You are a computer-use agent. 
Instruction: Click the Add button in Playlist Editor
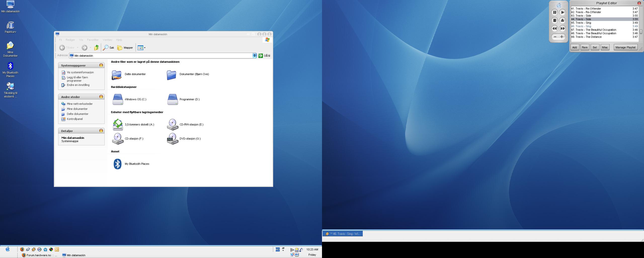575,47
